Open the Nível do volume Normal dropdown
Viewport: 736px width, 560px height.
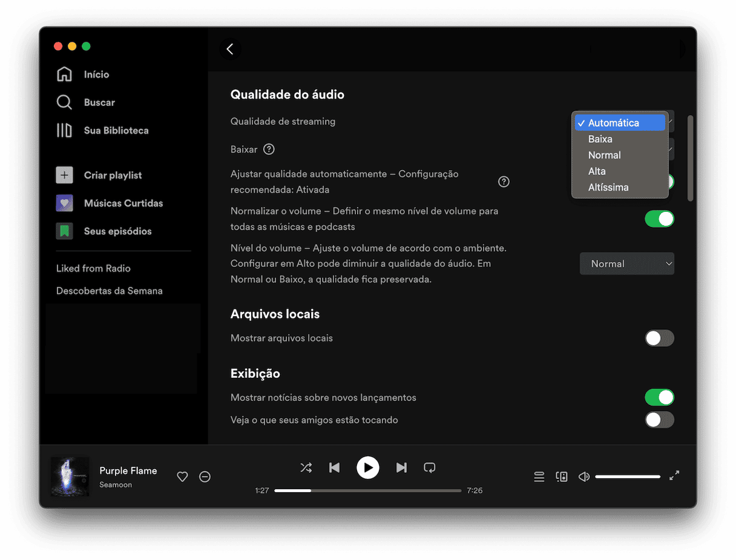tap(627, 264)
